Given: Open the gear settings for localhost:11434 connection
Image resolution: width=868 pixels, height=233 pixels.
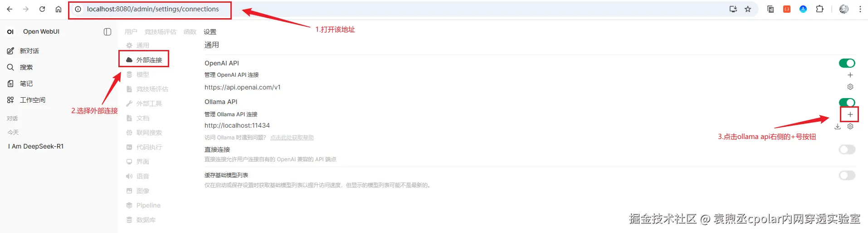Looking at the screenshot, I should pyautogui.click(x=850, y=126).
